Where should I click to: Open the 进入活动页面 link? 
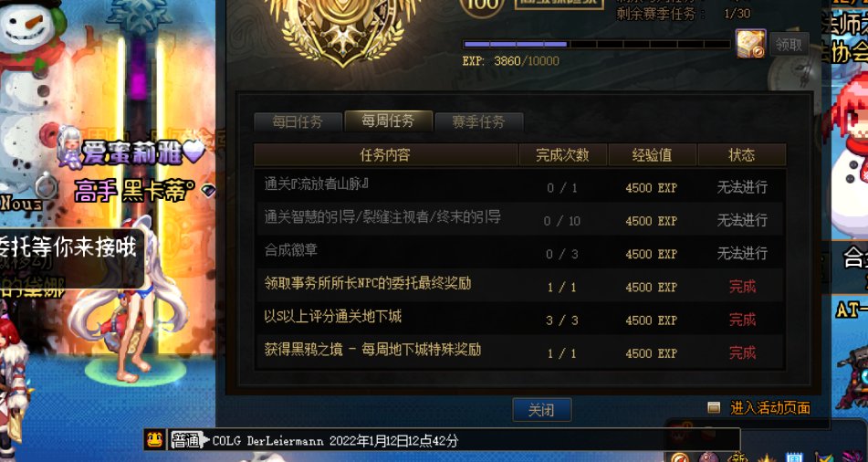770,408
